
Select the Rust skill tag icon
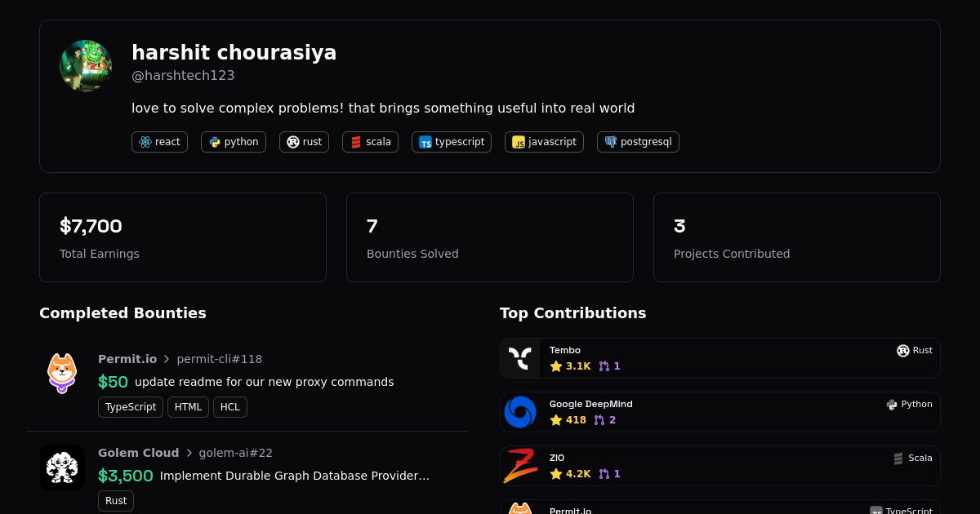pos(293,142)
